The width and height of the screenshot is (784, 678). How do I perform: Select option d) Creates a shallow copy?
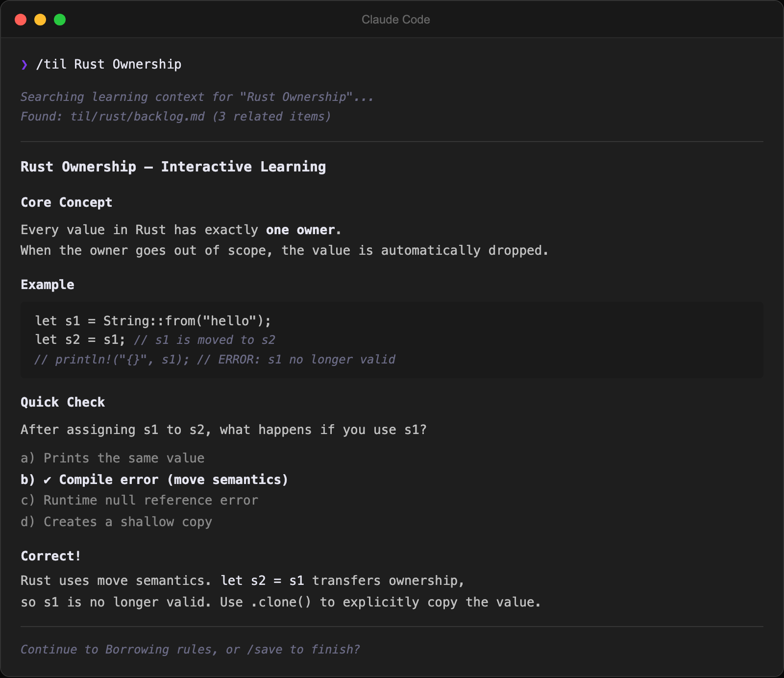coord(117,522)
